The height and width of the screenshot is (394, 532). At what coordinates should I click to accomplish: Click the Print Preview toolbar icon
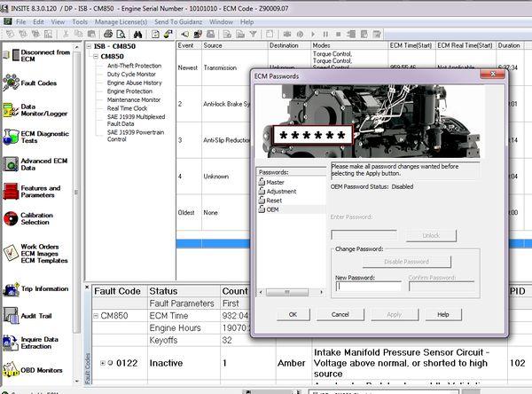pos(121,34)
